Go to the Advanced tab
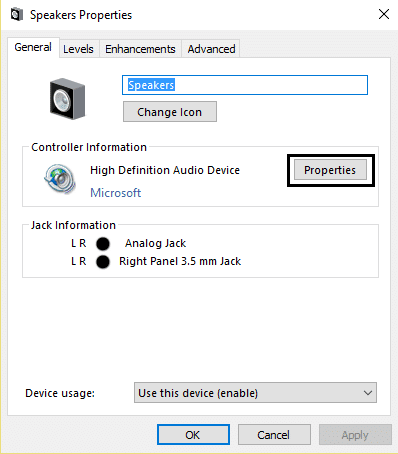The height and width of the screenshot is (454, 398). click(211, 49)
